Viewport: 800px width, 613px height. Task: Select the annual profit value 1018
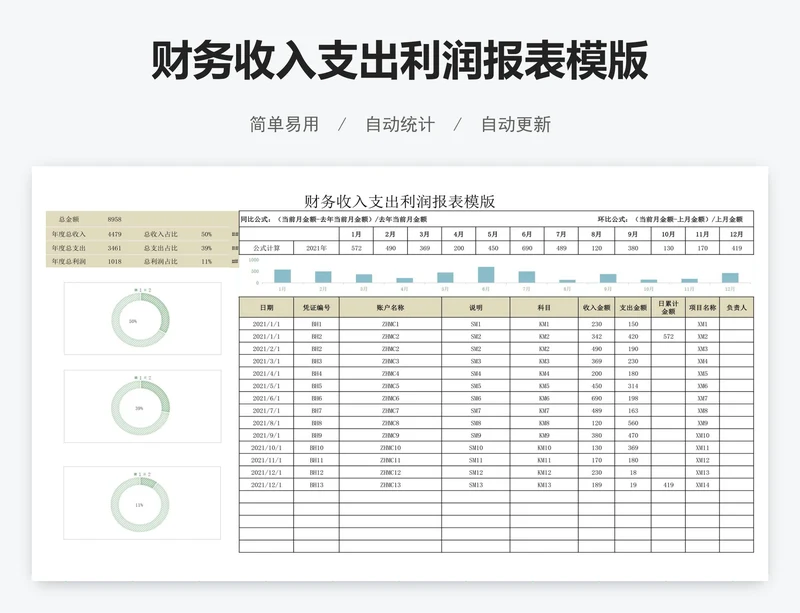coord(114,261)
